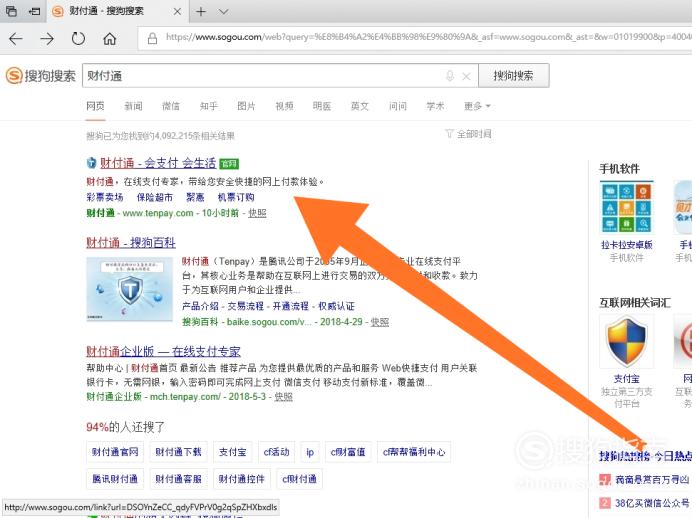This screenshot has width=692, height=518.
Task: Switch to the 微信 tab
Action: pos(171,106)
